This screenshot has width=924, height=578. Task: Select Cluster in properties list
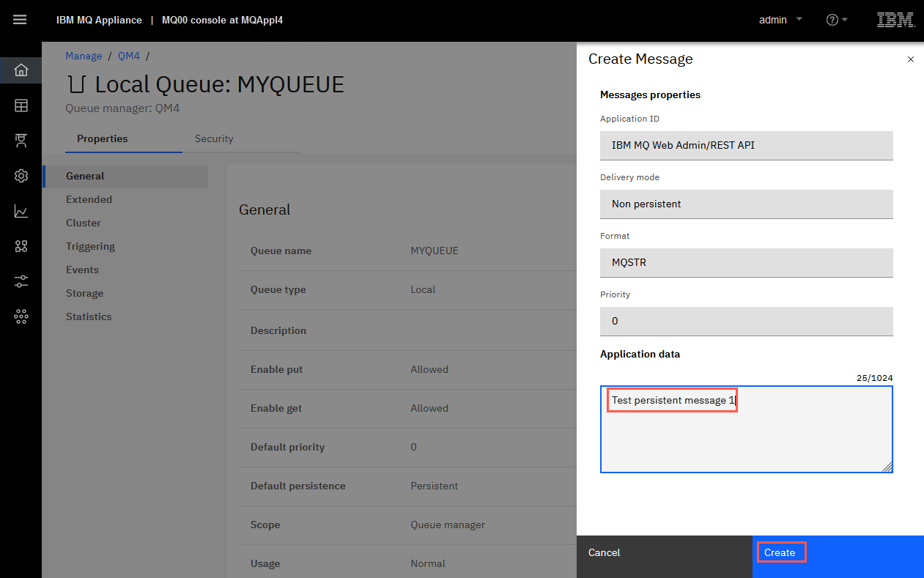pos(125,223)
